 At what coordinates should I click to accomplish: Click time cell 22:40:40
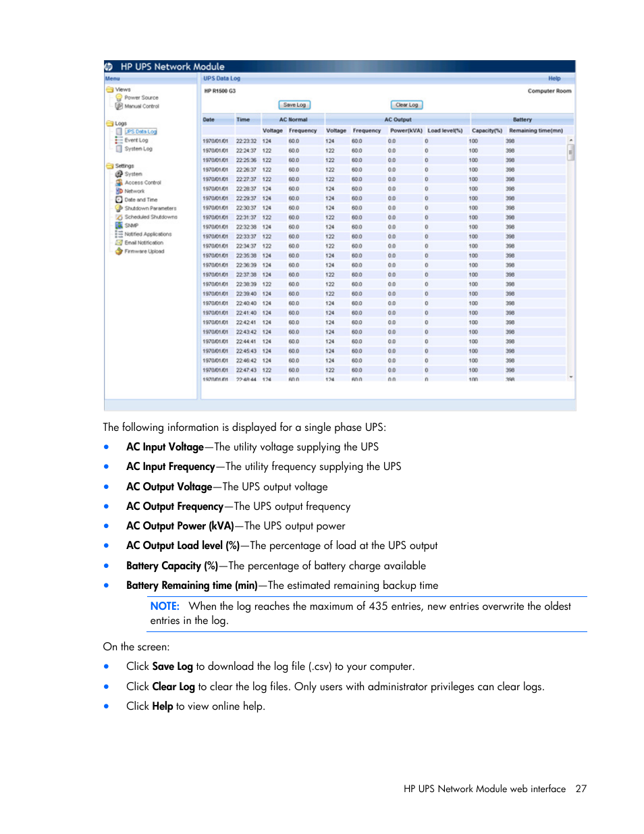click(x=246, y=303)
